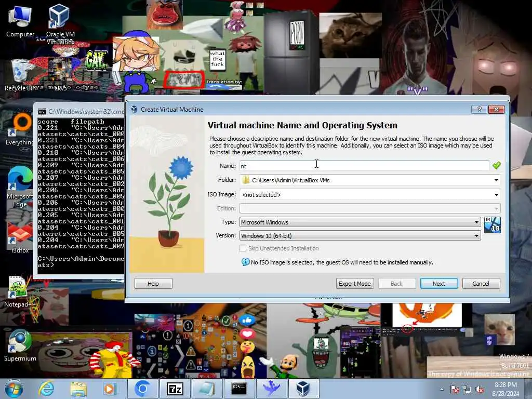Image resolution: width=532 pixels, height=399 pixels.
Task: Show hidden tray icons arrow
Action: point(442,389)
